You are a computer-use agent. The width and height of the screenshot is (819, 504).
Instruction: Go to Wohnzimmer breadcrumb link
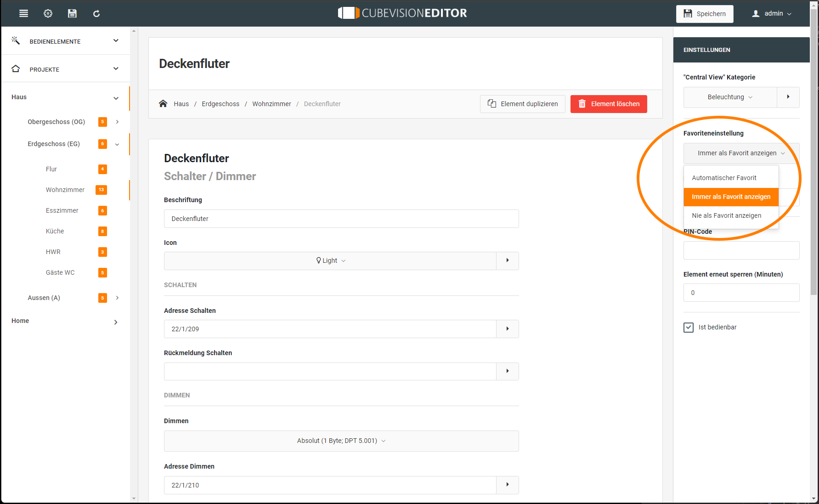[x=271, y=104]
